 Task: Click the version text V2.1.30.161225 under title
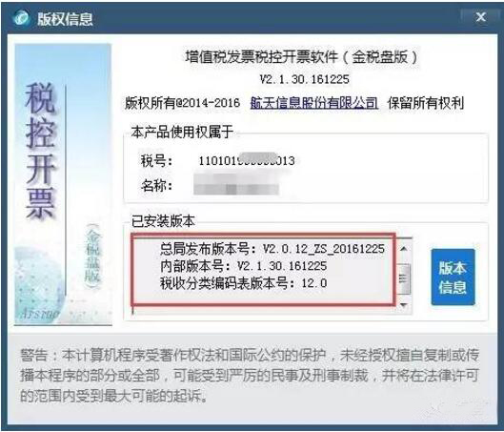pos(304,79)
